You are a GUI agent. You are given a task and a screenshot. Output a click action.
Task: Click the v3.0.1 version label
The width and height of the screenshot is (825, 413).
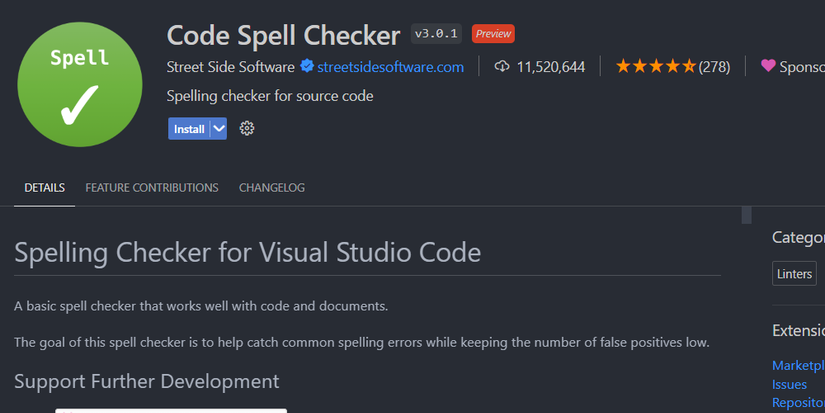point(436,34)
